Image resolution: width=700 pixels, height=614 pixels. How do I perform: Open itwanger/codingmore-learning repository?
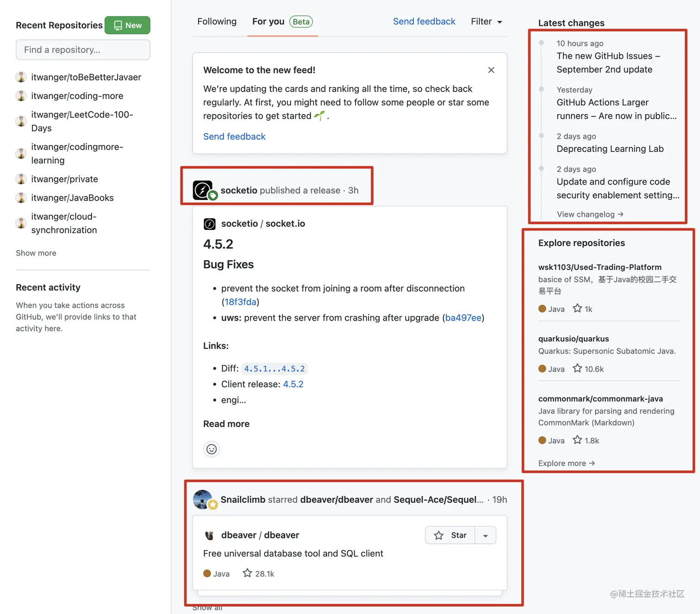[77, 154]
